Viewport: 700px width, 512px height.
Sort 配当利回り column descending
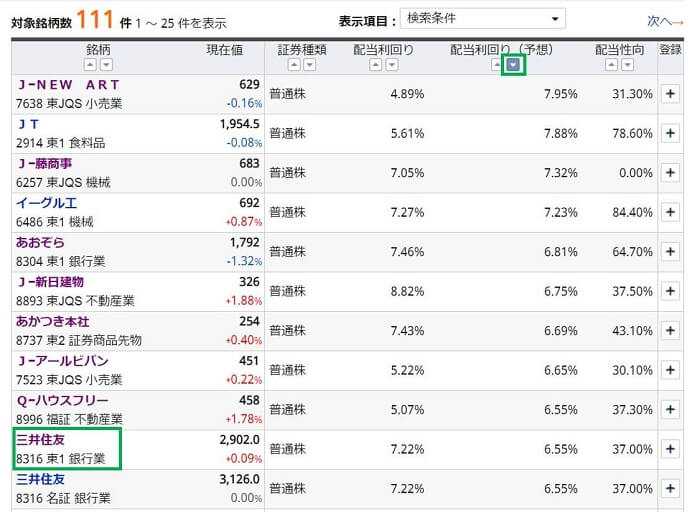[x=392, y=65]
